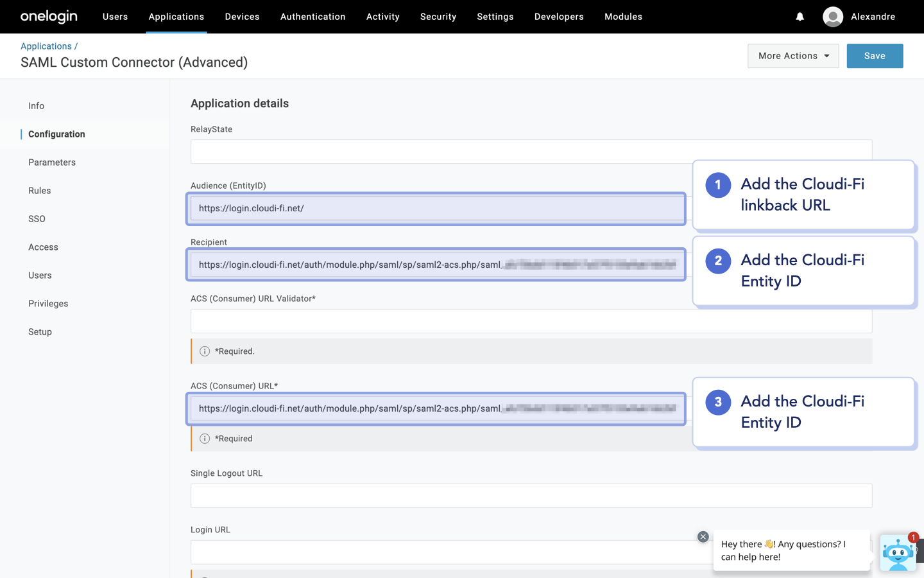
Task: Open the Security menu item
Action: (438, 17)
